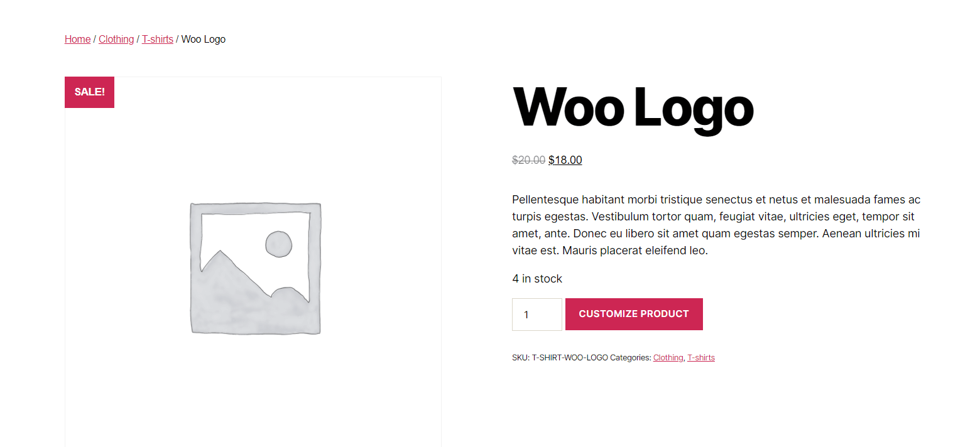Click the "Categories:" label
Screen dimensions: 980x447
[x=630, y=358]
